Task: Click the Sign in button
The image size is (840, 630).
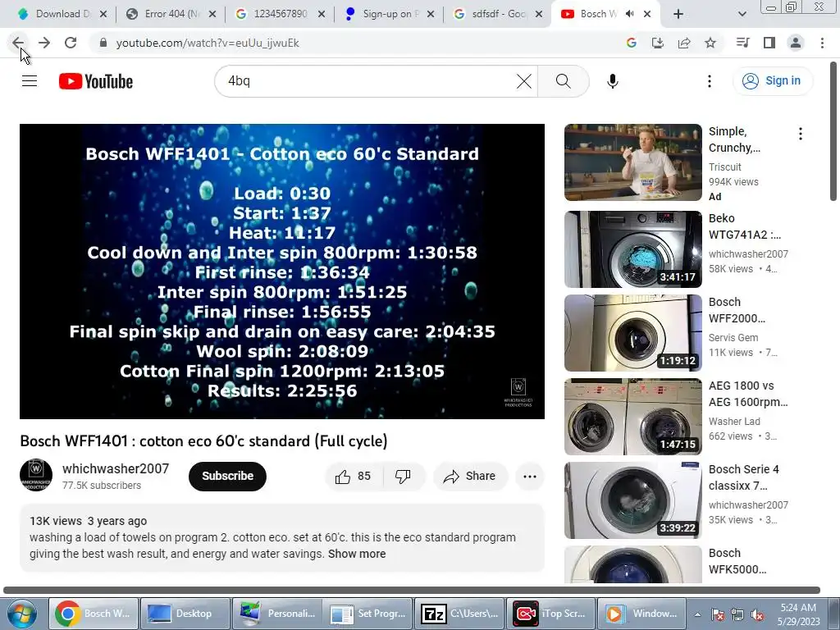Action: [772, 81]
